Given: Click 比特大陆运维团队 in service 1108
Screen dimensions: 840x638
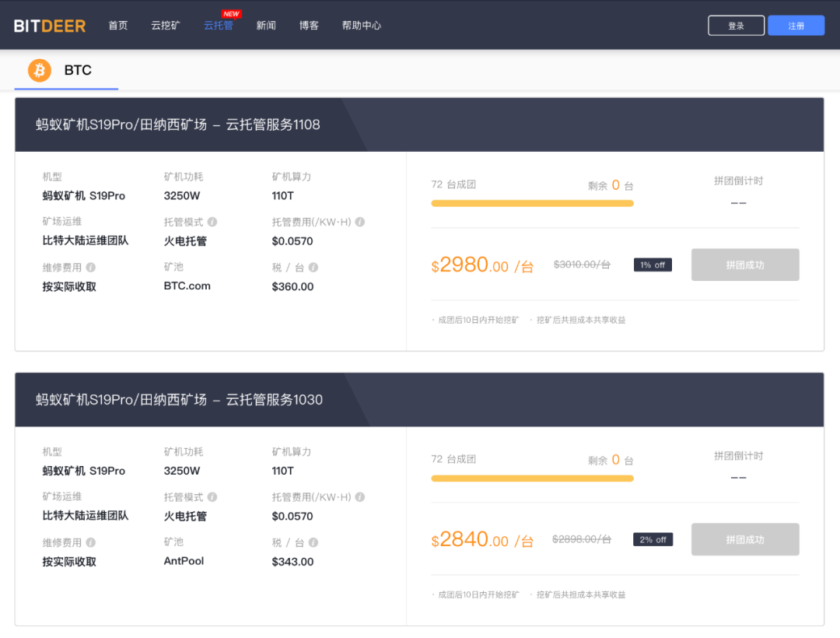Looking at the screenshot, I should pos(86,240).
